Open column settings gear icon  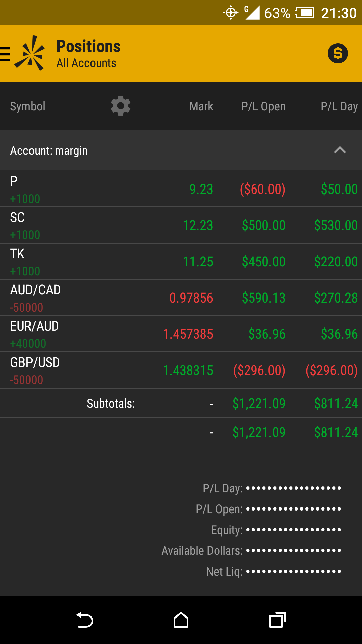pos(121,106)
